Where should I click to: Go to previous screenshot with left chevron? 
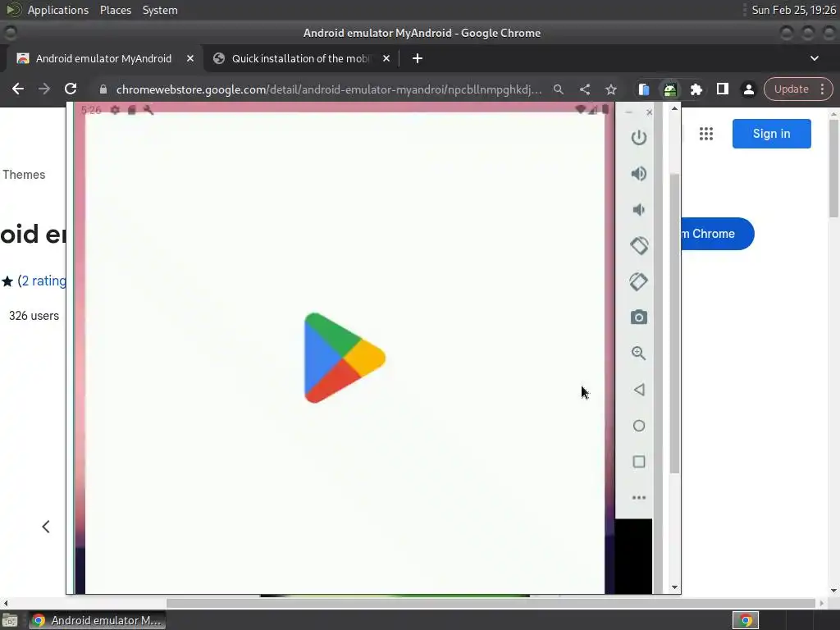(46, 527)
